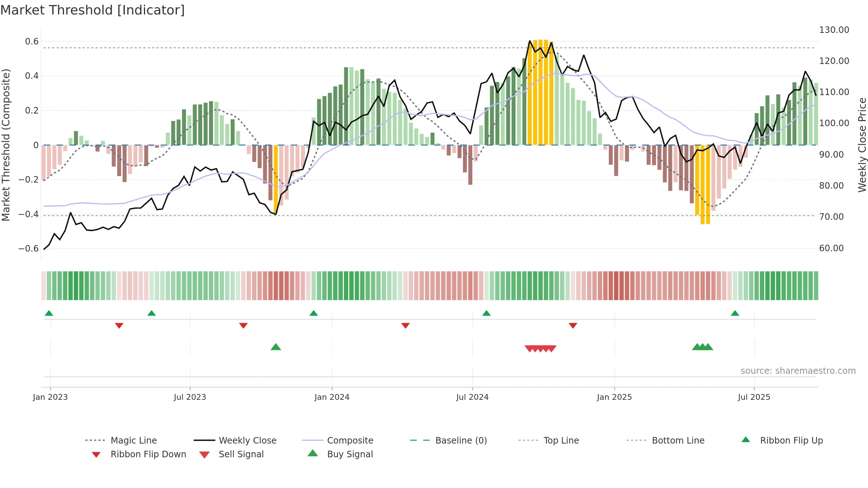
Task: Toggle the Buy Signal legend entry
Action: pos(340,454)
